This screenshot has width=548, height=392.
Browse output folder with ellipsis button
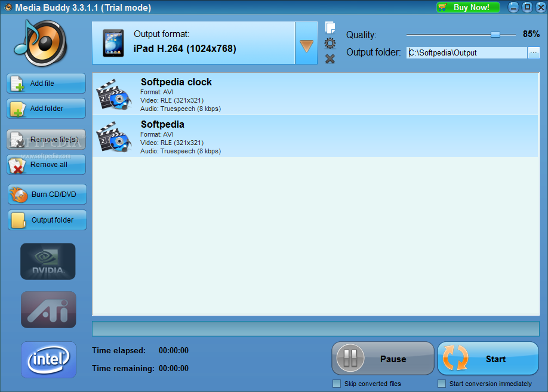click(x=534, y=53)
